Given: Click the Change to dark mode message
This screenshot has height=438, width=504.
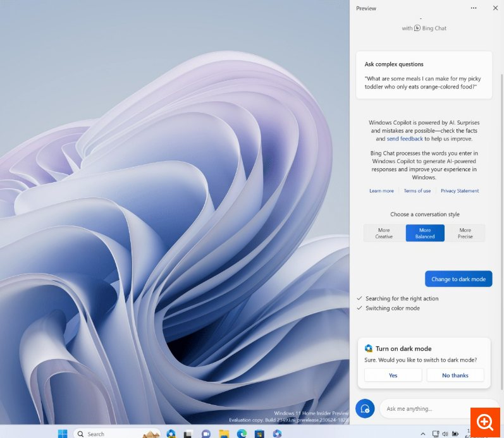Looking at the screenshot, I should pyautogui.click(x=458, y=279).
